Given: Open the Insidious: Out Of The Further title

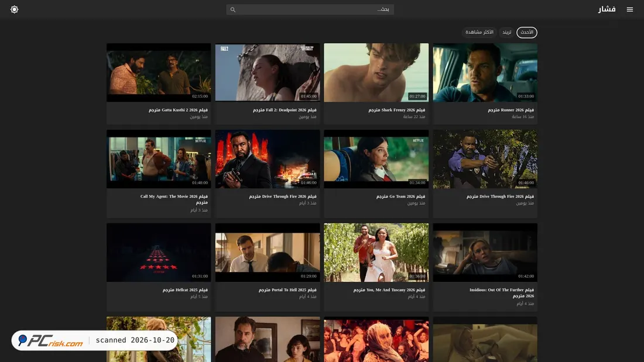Looking at the screenshot, I should 502,293.
